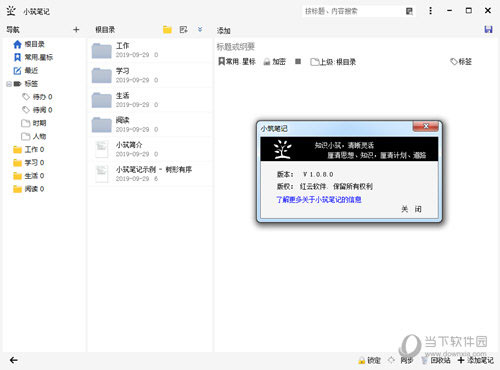Click the plus icon in navigation header
Viewport: 500px width, 370px height.
pyautogui.click(x=76, y=30)
